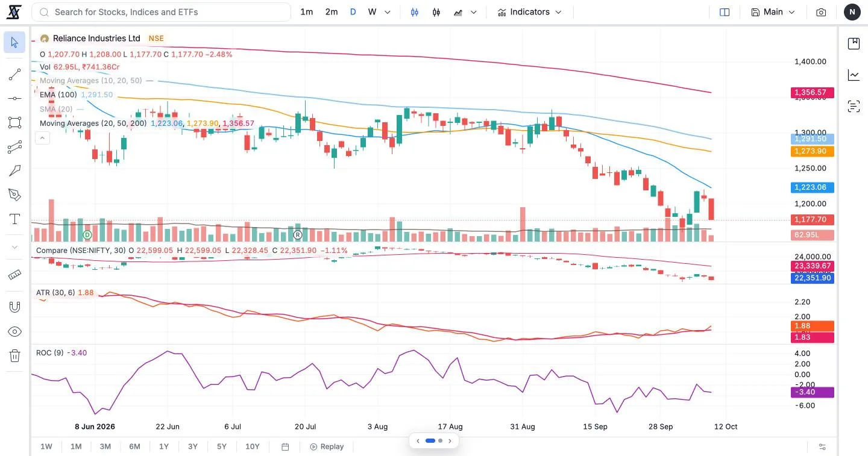The height and width of the screenshot is (456, 868).
Task: Select the text annotation tool
Action: point(14,219)
